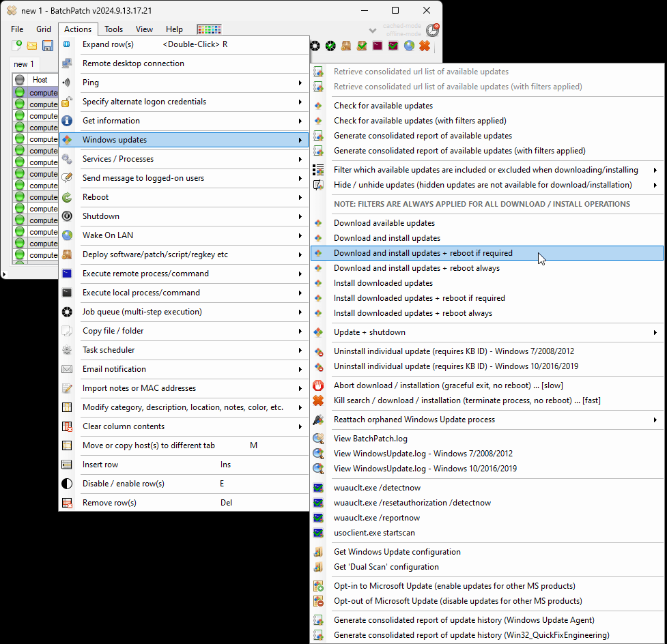Select Deploy software/patch/script/regkey etc
This screenshot has width=667, height=644.
(x=155, y=254)
